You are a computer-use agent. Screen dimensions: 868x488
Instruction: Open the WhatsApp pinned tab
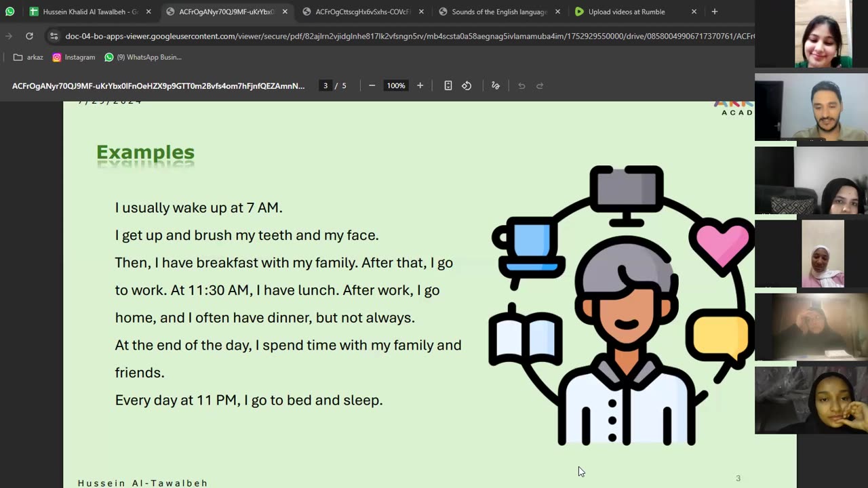(x=9, y=12)
